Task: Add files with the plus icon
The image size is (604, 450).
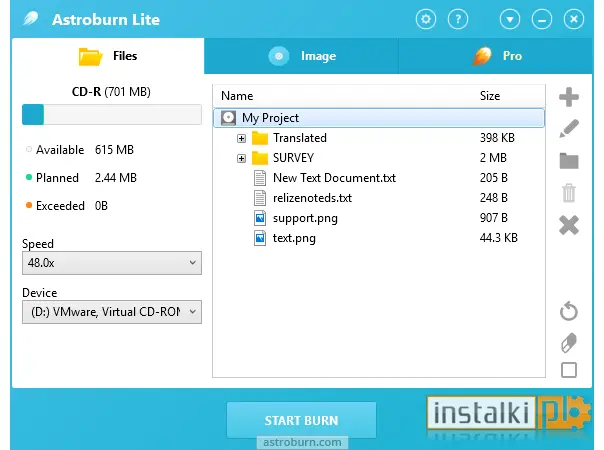Action: coord(569,97)
